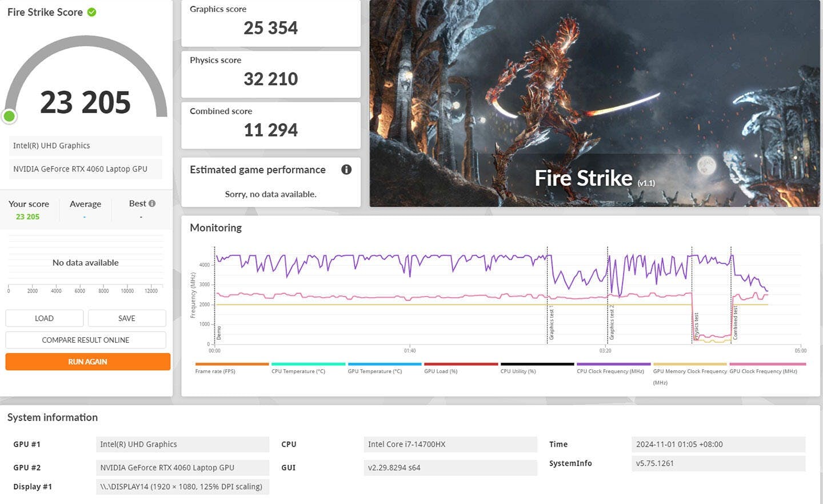Open COMPARE RESULT ONLINE
This screenshot has height=504, width=823.
coord(86,340)
